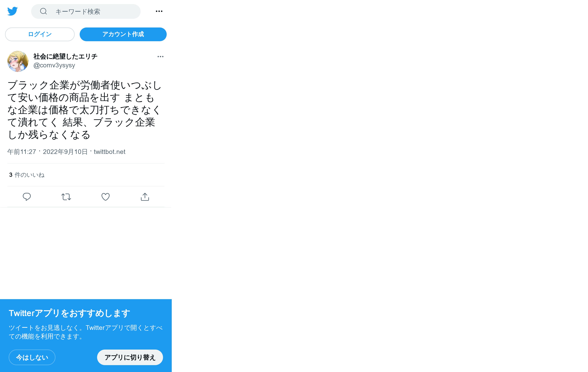Click the tweet timestamp 午前11:27 link

[x=47, y=152]
